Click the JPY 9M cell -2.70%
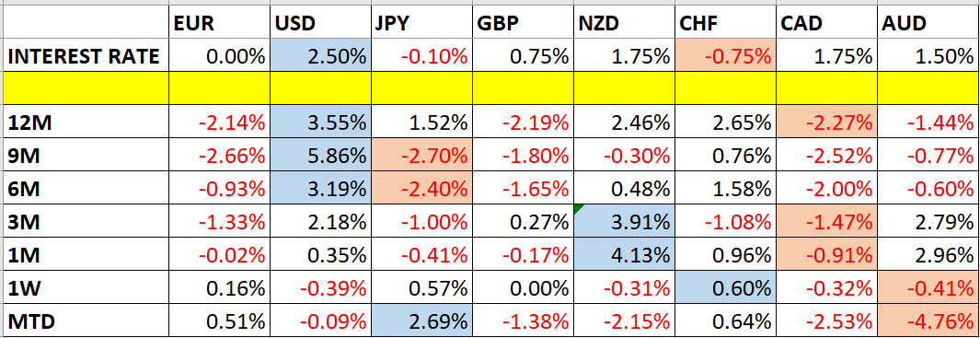Screen dimensions: 980x338 421,155
